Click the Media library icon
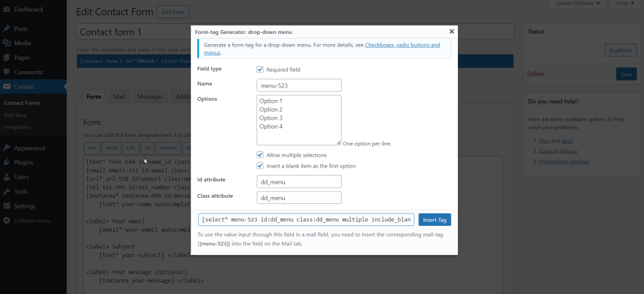Image resolution: width=644 pixels, height=294 pixels. pyautogui.click(x=6, y=43)
